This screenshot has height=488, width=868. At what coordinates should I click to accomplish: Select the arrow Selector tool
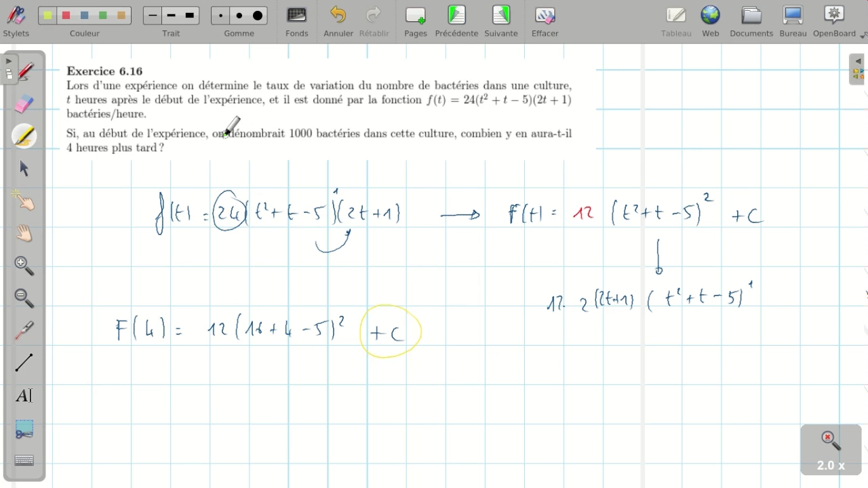point(24,169)
